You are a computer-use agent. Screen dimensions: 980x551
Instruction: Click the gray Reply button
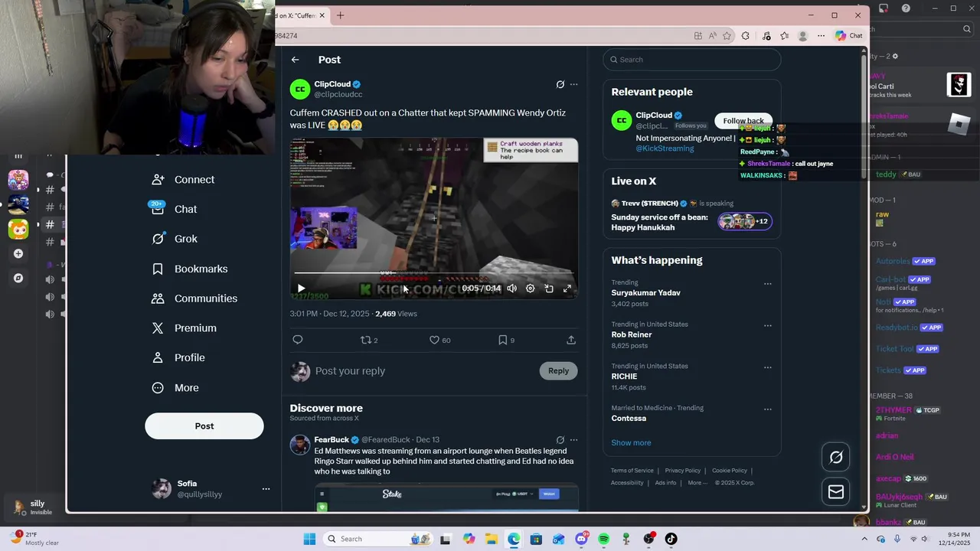tap(558, 371)
